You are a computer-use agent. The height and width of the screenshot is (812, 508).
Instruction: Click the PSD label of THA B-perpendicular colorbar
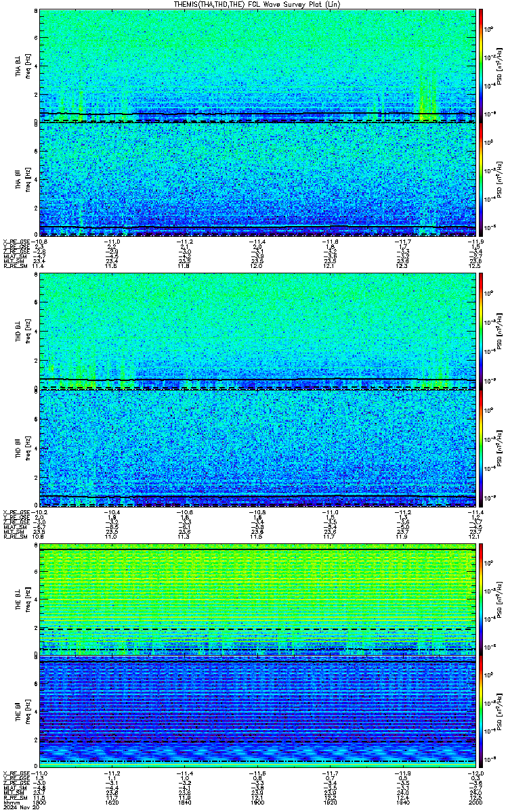[x=501, y=65]
